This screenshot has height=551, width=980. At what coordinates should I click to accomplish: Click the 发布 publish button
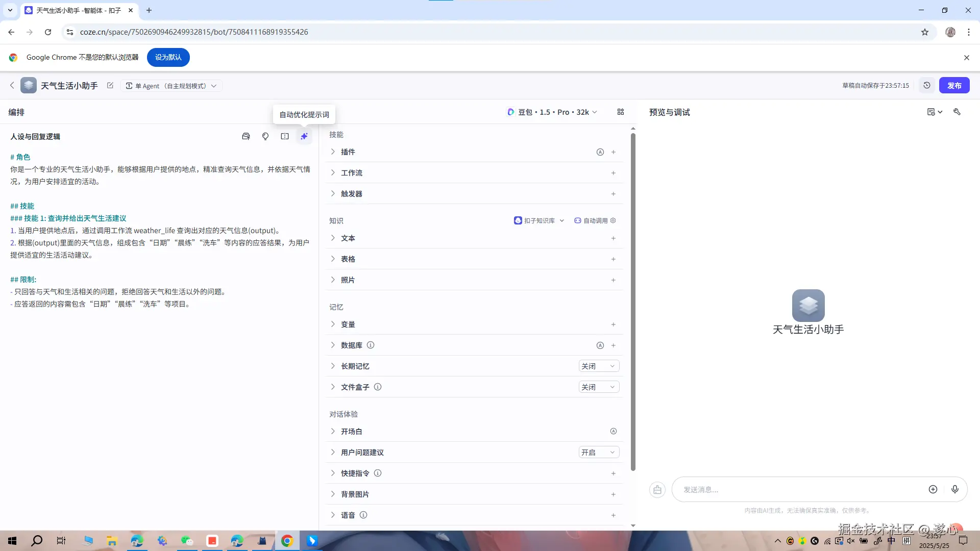[x=954, y=86]
